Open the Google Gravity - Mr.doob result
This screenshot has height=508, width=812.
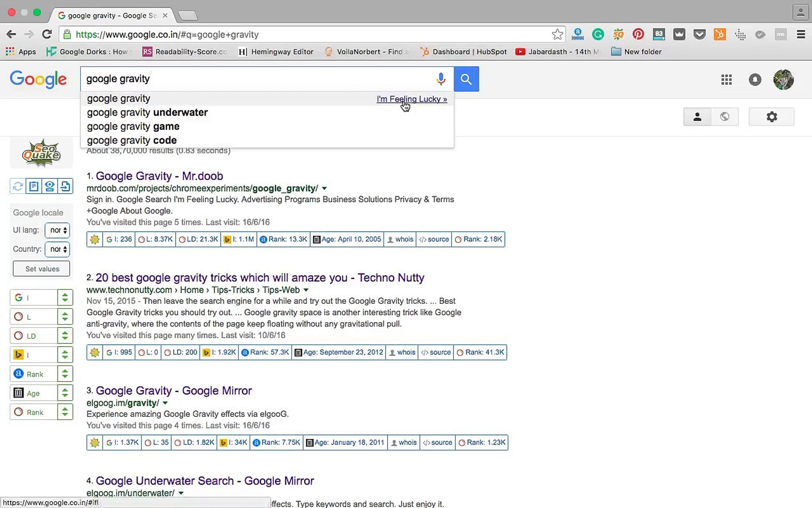click(x=159, y=176)
